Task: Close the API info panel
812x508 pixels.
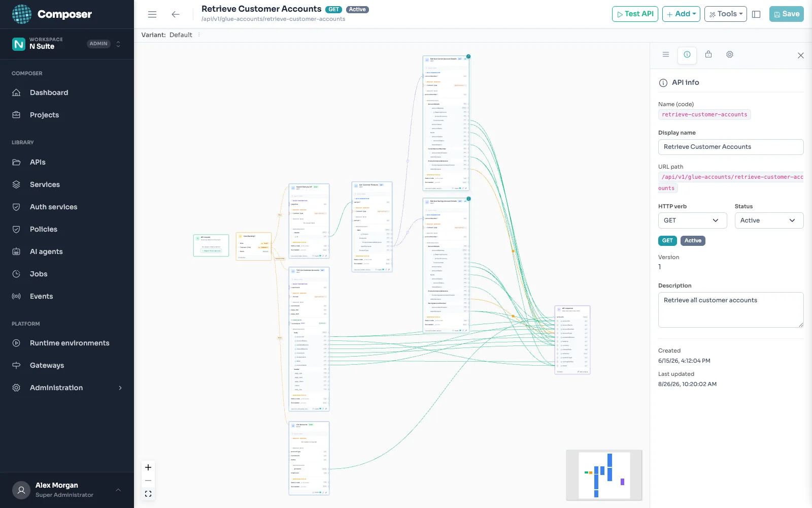Action: pyautogui.click(x=801, y=55)
